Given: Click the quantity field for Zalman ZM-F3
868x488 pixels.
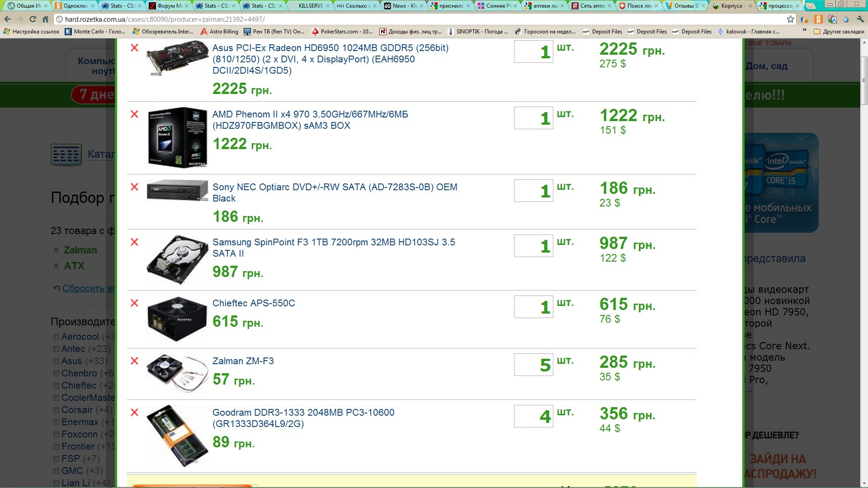Looking at the screenshot, I should [533, 364].
